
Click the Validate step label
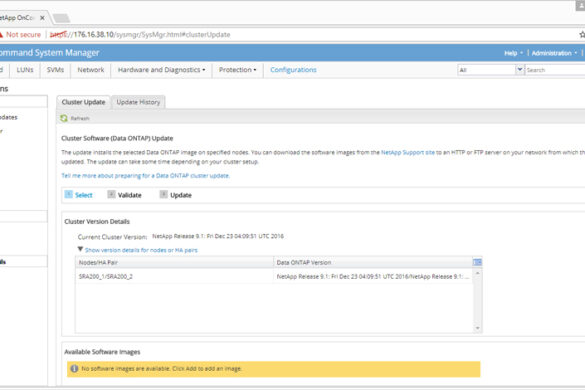[x=129, y=195]
